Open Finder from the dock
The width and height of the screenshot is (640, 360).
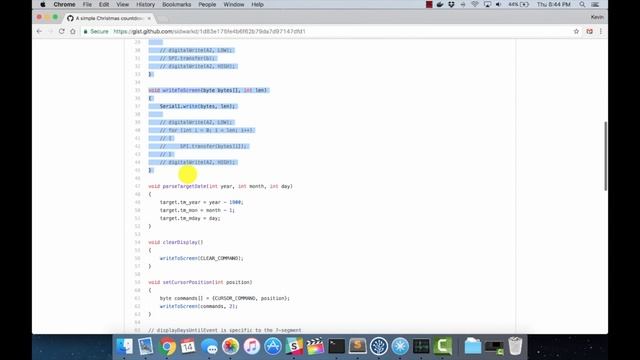124,346
